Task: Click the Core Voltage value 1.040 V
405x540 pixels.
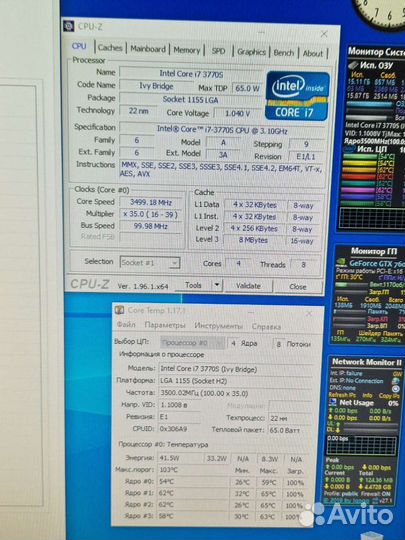Action: 237,113
